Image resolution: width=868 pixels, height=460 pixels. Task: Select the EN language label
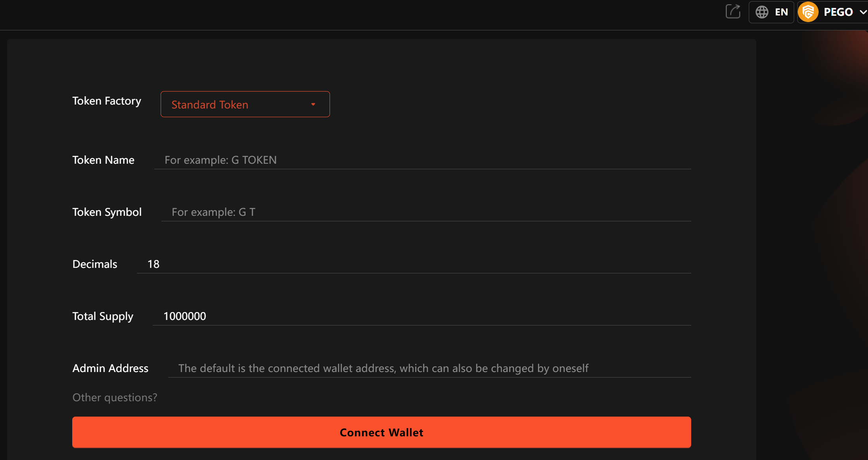[x=781, y=12]
